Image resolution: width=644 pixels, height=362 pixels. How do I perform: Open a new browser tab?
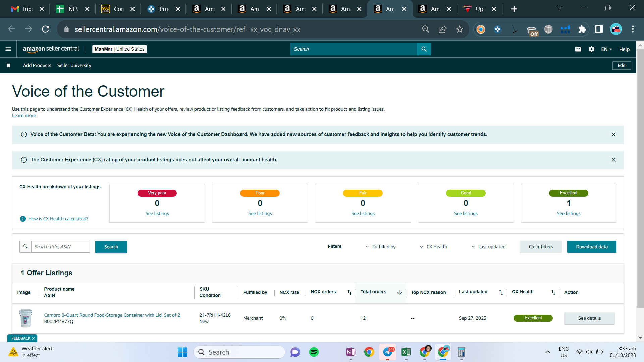coord(514,9)
